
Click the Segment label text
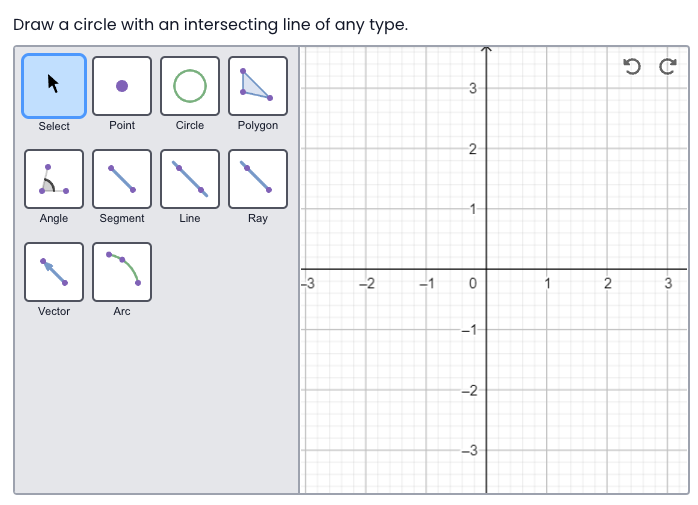[122, 218]
